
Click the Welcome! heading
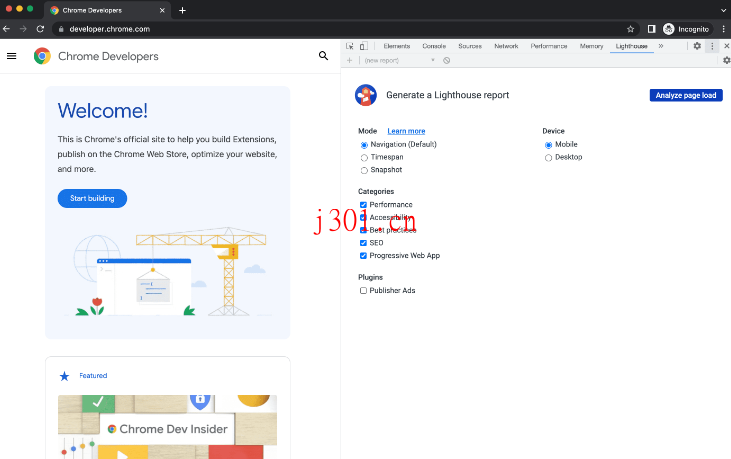(x=103, y=111)
